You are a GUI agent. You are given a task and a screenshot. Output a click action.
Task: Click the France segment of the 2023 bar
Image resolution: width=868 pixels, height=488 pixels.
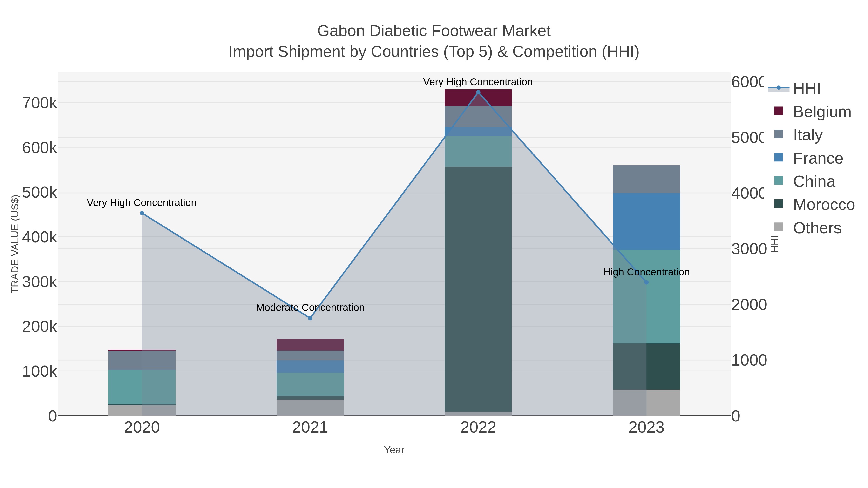646,222
